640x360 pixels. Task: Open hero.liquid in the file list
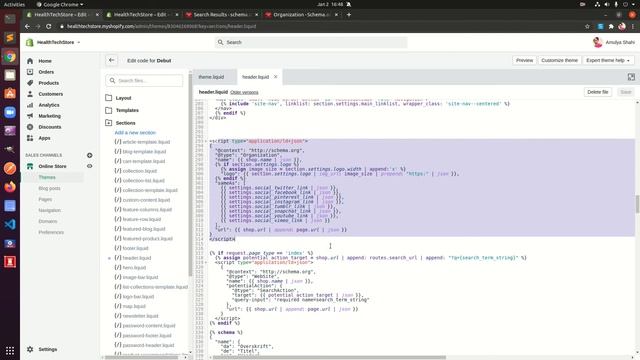pos(134,267)
